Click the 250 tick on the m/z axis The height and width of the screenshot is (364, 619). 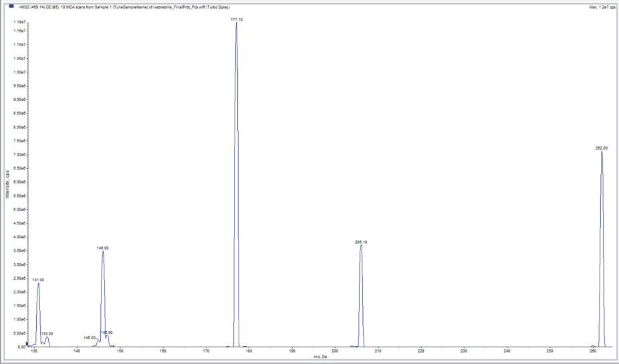pyautogui.click(x=550, y=351)
